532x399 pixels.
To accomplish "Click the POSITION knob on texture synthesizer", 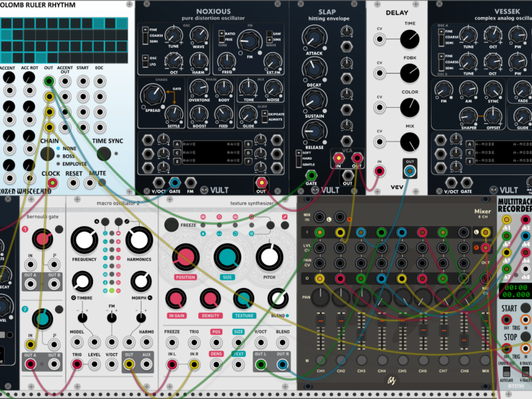I will point(186,257).
